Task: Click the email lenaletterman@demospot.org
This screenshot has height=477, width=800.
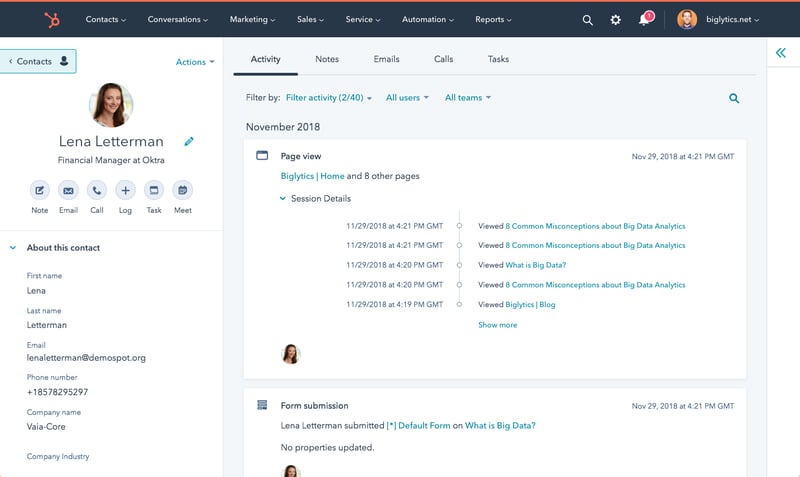Action: click(86, 358)
